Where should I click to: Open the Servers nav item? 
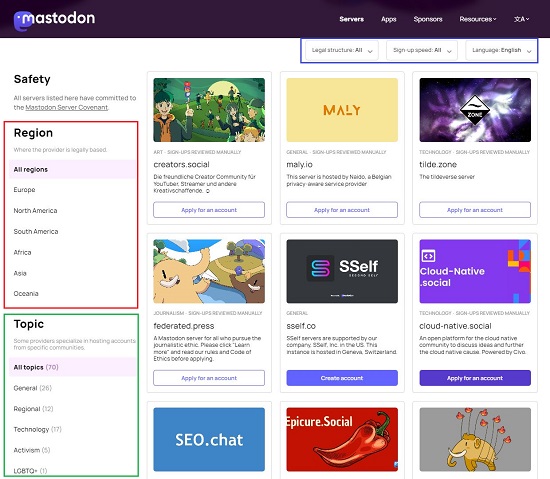[351, 19]
